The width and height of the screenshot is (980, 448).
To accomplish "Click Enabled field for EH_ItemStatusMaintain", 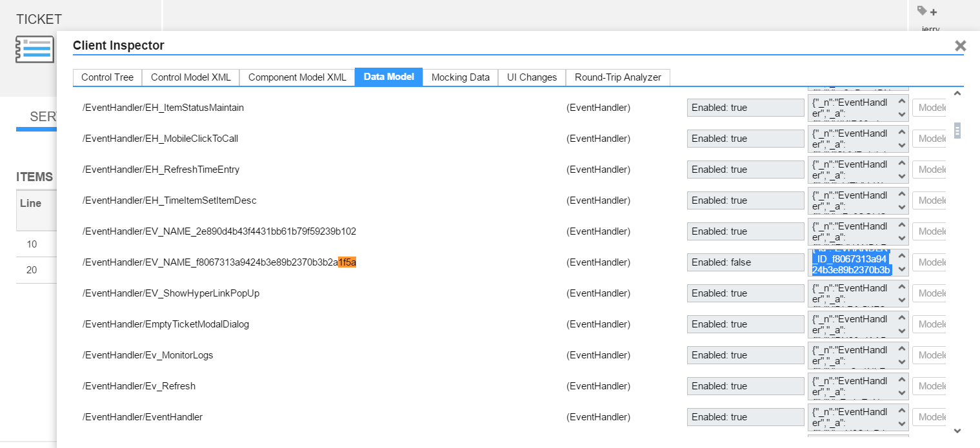I will [745, 108].
